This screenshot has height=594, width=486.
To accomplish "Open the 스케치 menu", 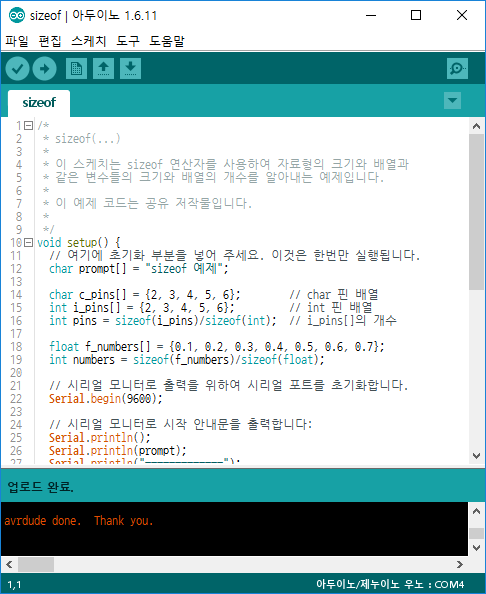I will pos(89,41).
